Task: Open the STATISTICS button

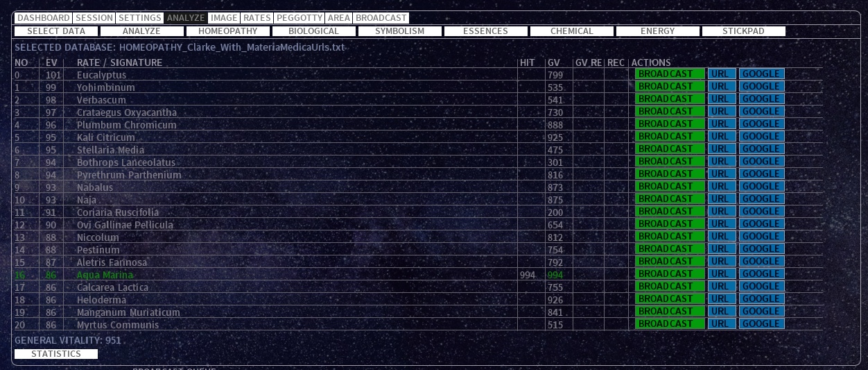Action: [x=56, y=354]
